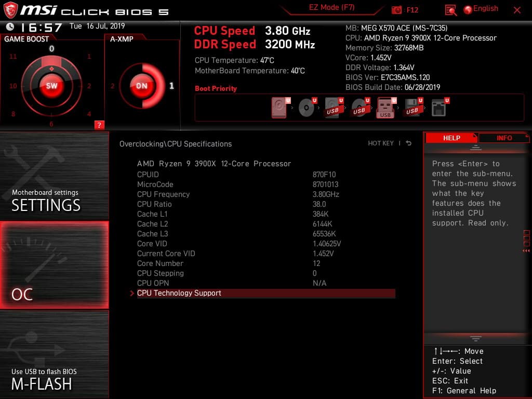Click the CPU Speed 3.80 GHz readout

(252, 31)
